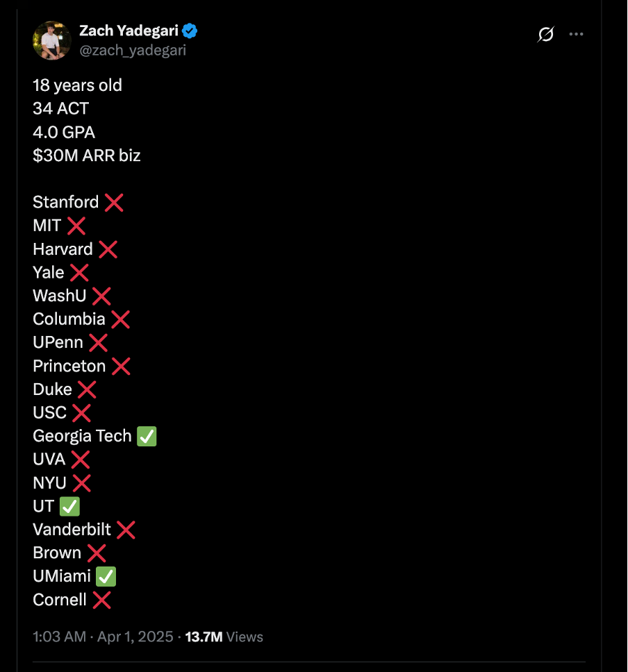Click the "18 years old" text line
Image resolution: width=628 pixels, height=672 pixels.
tap(78, 85)
